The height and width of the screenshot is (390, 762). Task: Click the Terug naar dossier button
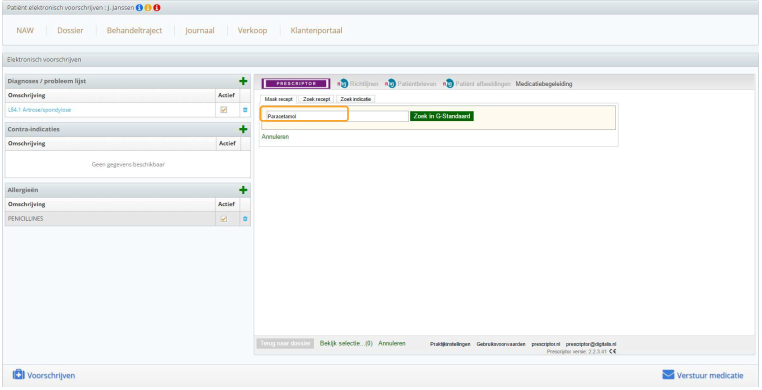pos(285,343)
